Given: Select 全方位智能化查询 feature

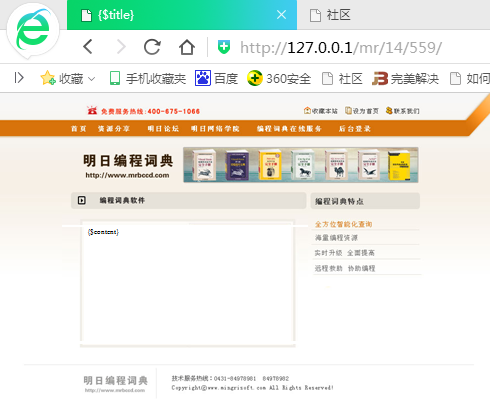Looking at the screenshot, I should (343, 224).
